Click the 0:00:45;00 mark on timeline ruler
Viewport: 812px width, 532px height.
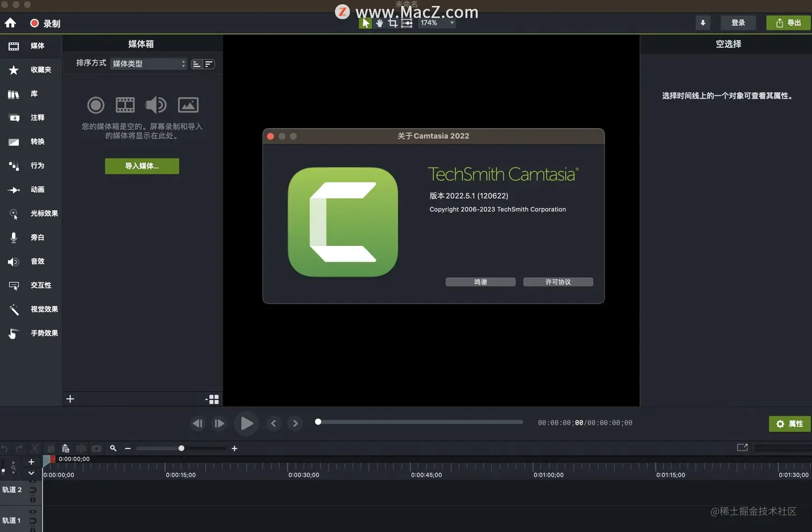[426, 475]
